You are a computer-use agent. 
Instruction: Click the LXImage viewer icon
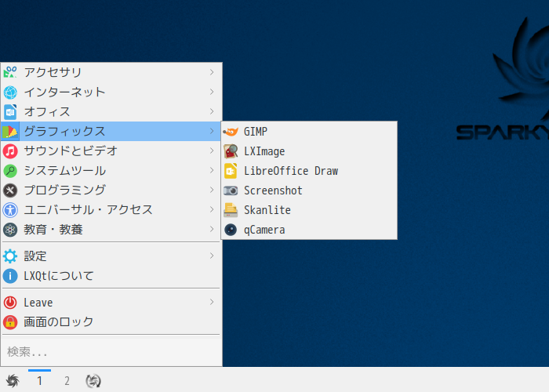tap(231, 151)
